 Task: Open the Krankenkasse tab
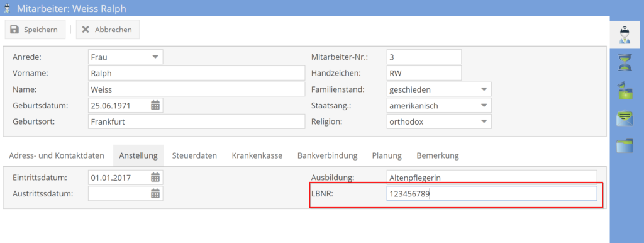257,156
